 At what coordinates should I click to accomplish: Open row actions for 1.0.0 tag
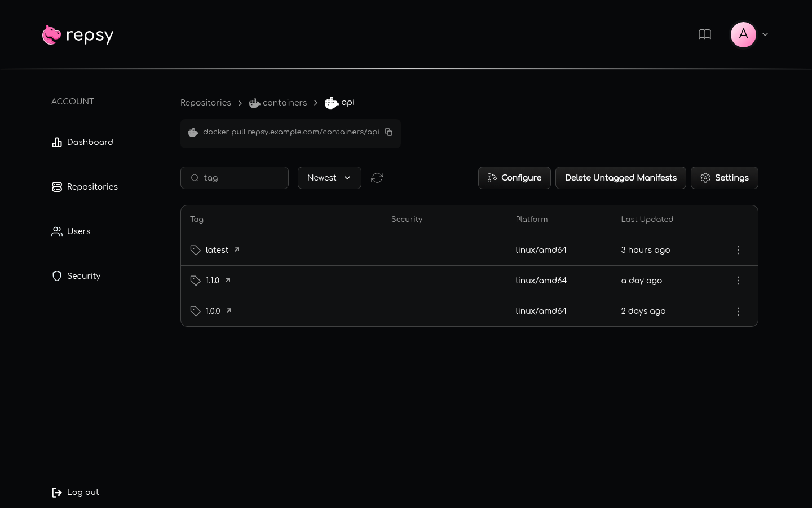pos(738,312)
